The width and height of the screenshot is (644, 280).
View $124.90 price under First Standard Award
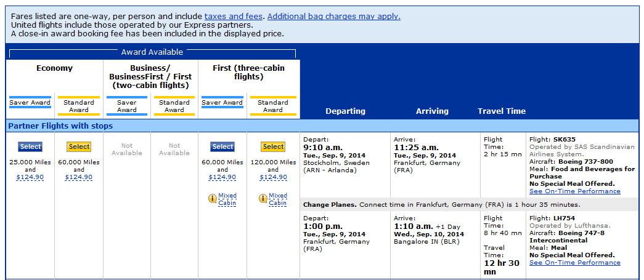click(273, 177)
